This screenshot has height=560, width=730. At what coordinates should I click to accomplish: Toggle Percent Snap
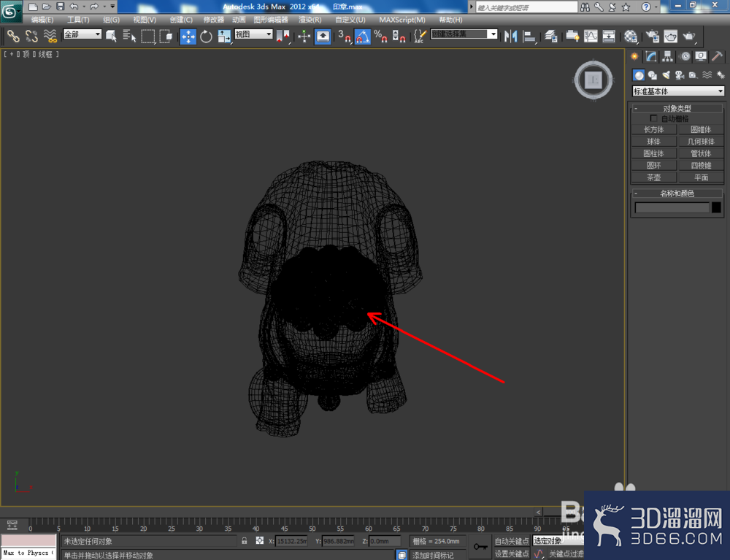(380, 36)
